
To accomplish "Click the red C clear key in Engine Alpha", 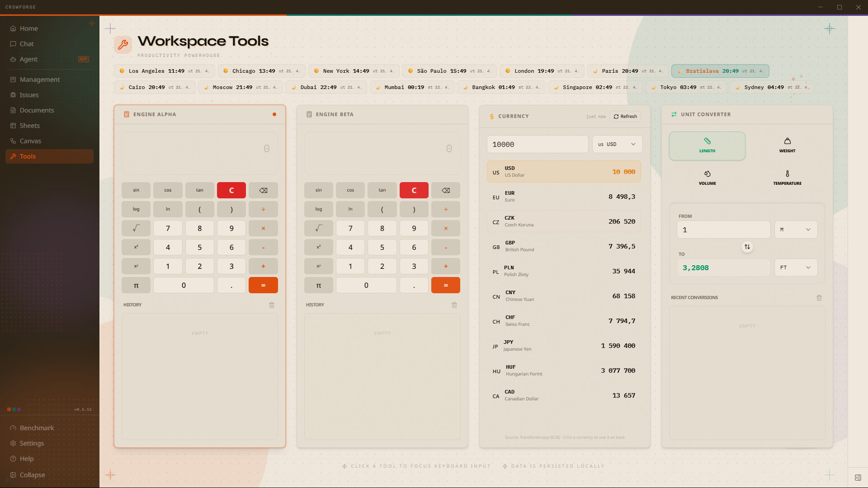I will pos(231,190).
